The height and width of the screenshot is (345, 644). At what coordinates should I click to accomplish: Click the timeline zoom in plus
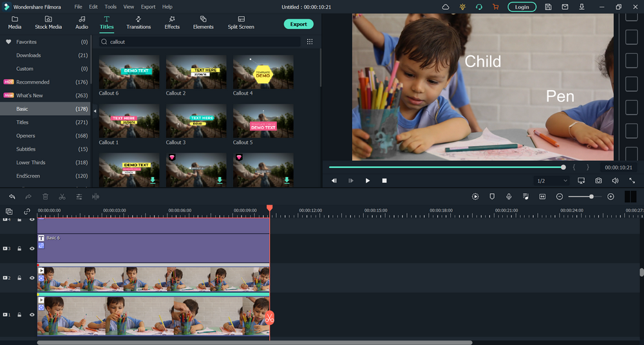611,197
